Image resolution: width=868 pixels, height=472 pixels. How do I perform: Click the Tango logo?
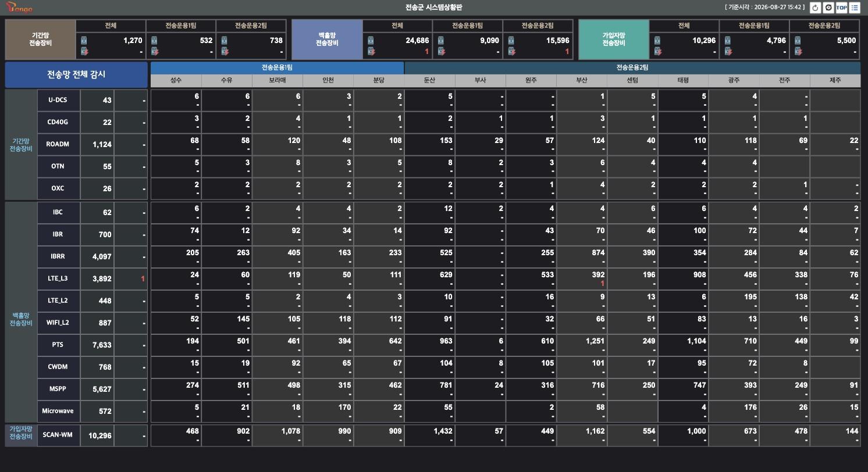[x=19, y=8]
